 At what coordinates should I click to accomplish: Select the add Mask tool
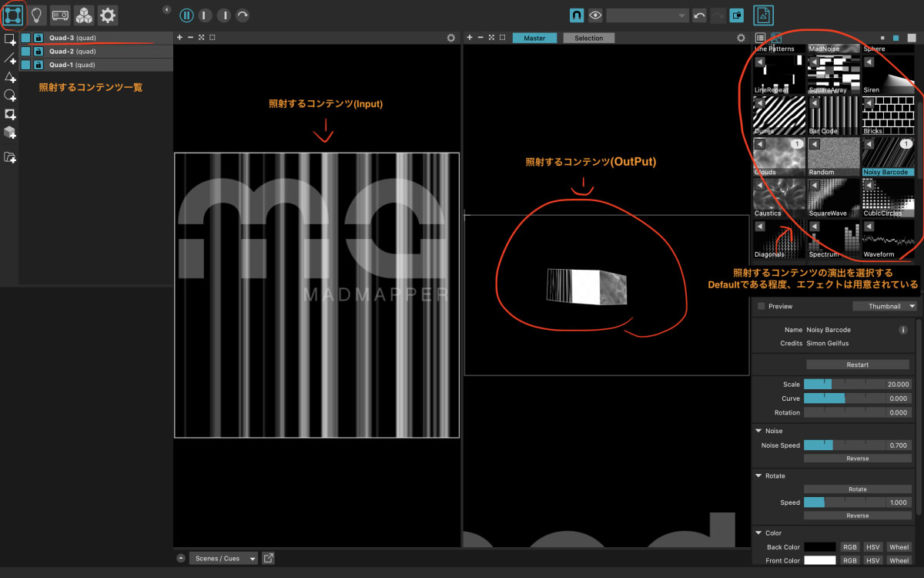coord(9,114)
